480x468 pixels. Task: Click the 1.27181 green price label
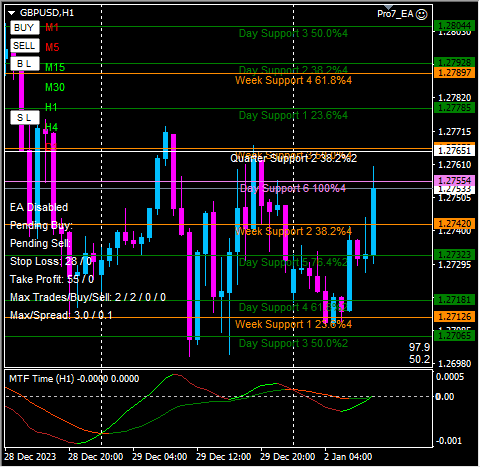coord(455,300)
